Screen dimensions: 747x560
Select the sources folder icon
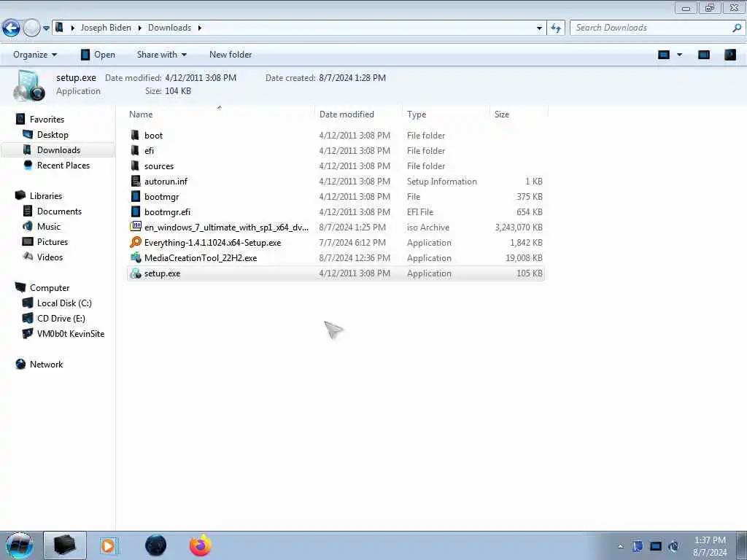(135, 166)
